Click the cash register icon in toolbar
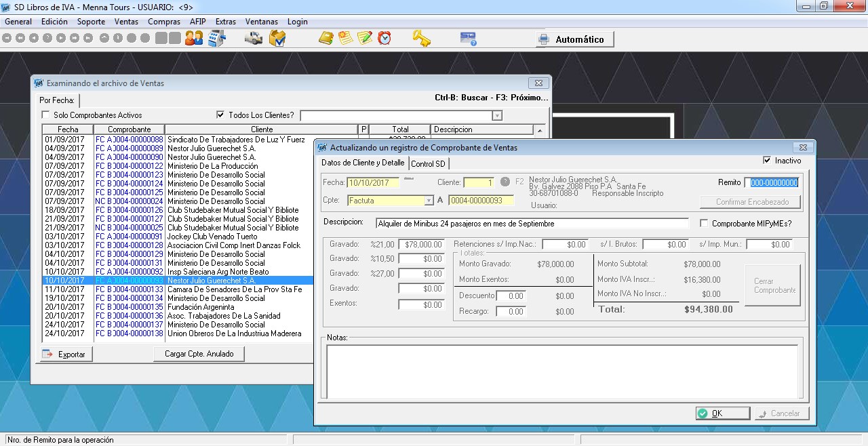This screenshot has height=446, width=868. point(216,39)
